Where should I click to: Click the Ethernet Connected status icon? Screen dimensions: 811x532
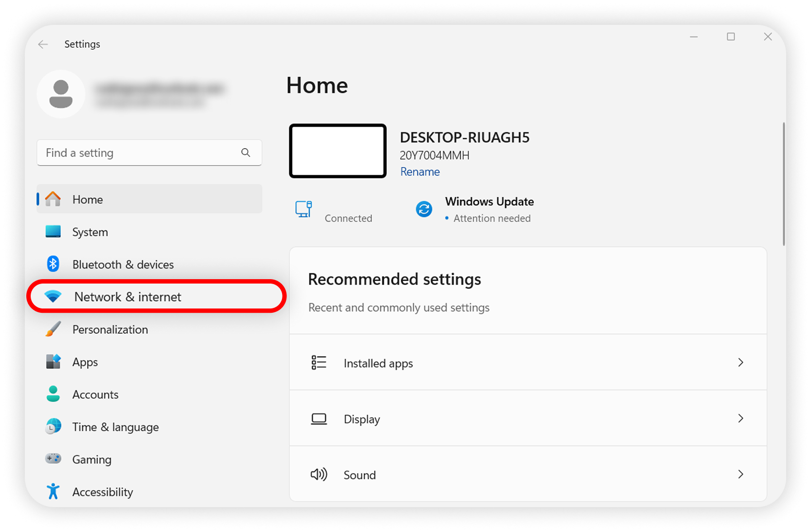click(303, 209)
